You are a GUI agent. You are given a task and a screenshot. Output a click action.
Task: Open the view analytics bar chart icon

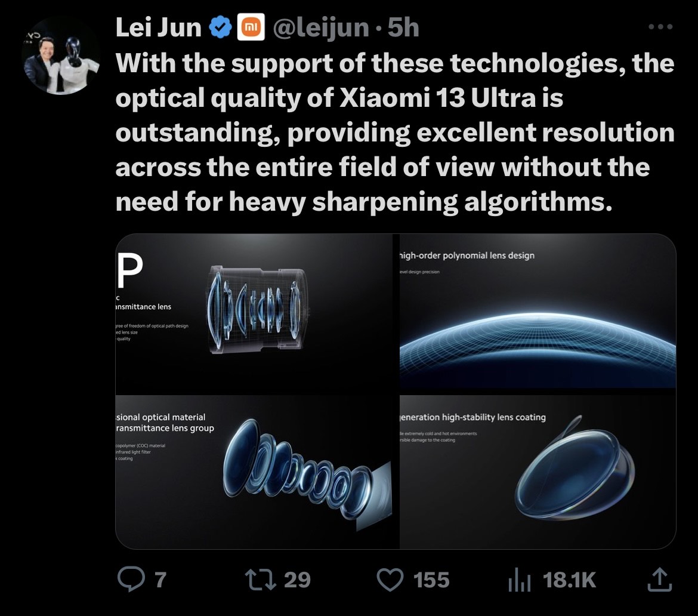[x=519, y=579]
